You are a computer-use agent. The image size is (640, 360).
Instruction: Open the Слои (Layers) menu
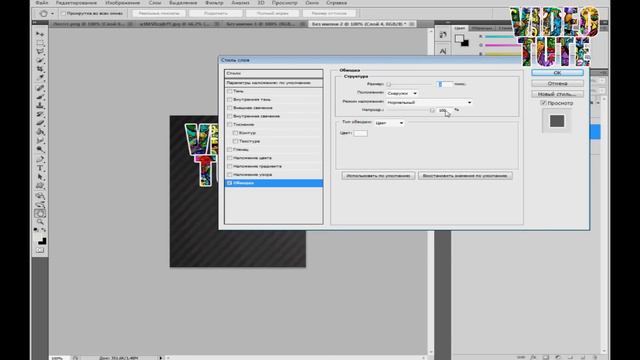pos(155,3)
